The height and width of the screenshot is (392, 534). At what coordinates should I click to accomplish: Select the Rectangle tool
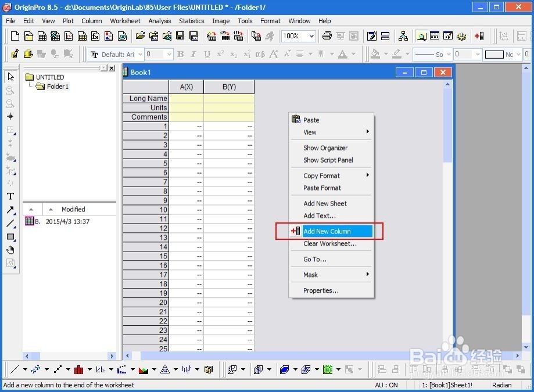(x=10, y=237)
